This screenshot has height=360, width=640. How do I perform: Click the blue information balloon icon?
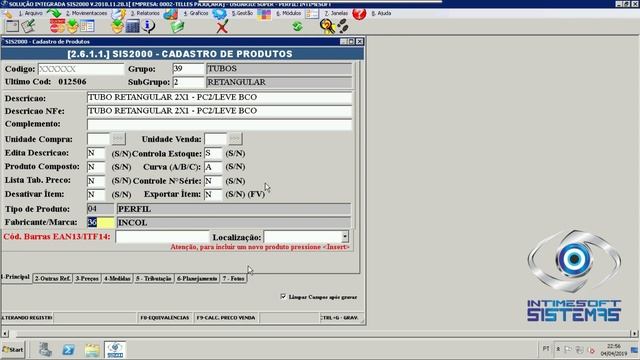148,27
